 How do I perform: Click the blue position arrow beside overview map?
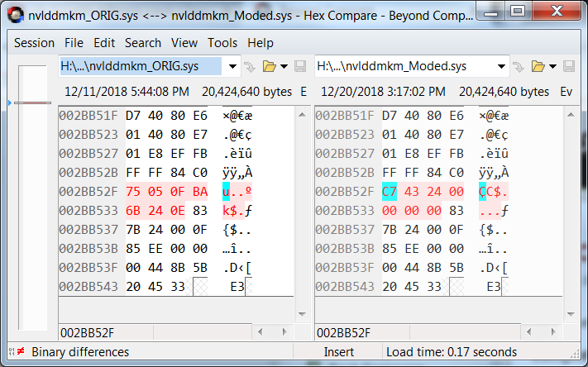[x=10, y=102]
